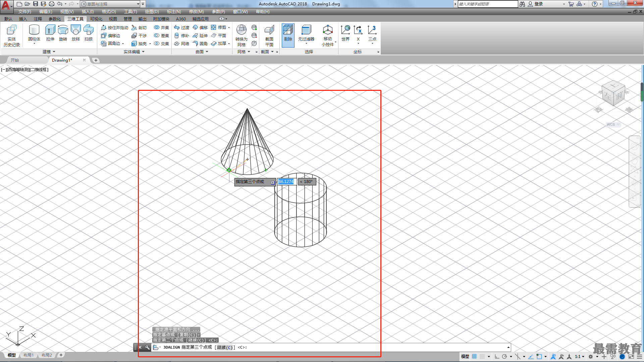
Task: Select the Loft (放样) tool
Action: tap(76, 33)
